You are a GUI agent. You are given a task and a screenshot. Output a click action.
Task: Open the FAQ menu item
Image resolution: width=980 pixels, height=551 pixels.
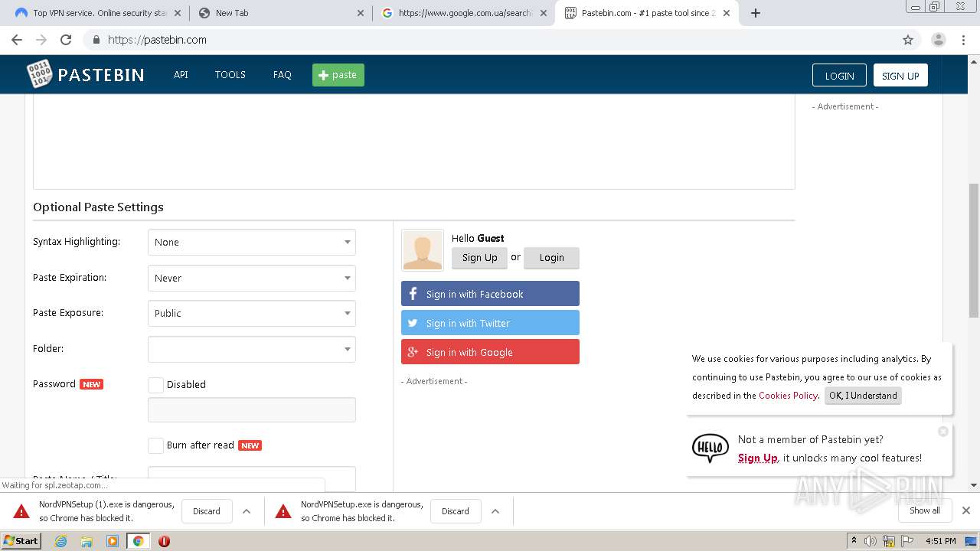point(283,75)
